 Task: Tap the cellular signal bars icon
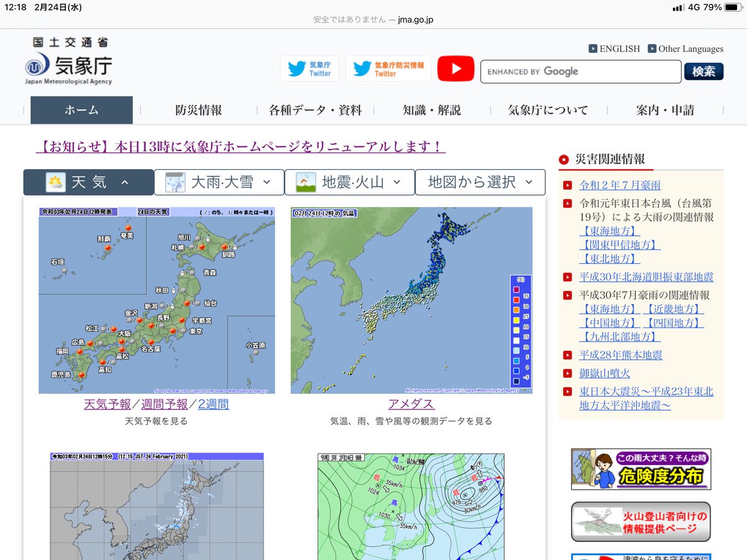click(x=679, y=7)
